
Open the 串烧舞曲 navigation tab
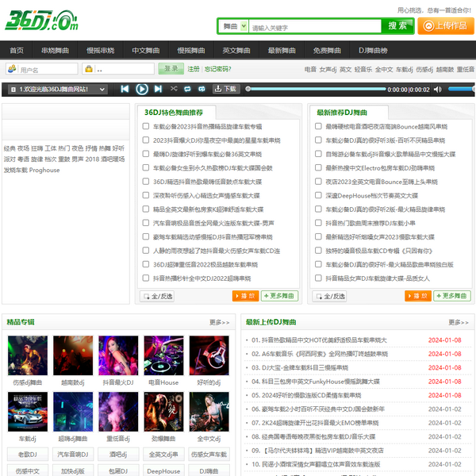tap(56, 50)
